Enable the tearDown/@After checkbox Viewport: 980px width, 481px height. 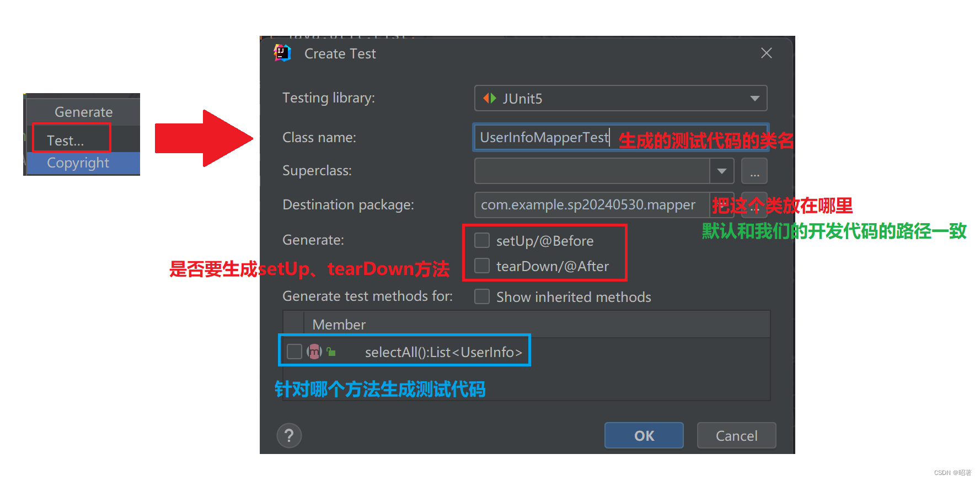pos(482,266)
